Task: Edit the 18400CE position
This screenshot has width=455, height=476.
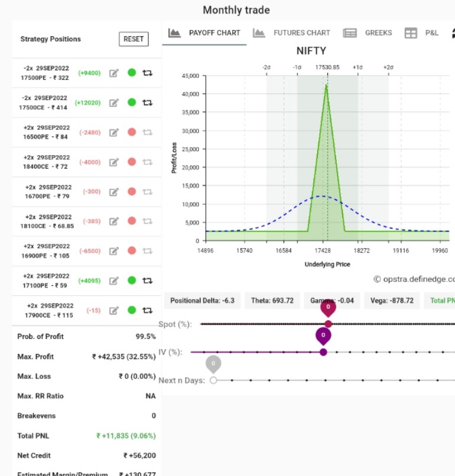Action: pyautogui.click(x=114, y=162)
